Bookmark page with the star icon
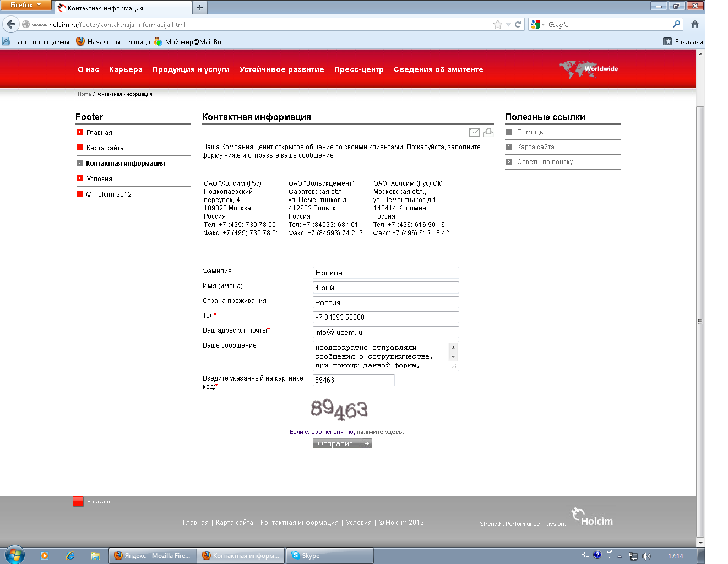This screenshot has width=728, height=564. pos(498,24)
